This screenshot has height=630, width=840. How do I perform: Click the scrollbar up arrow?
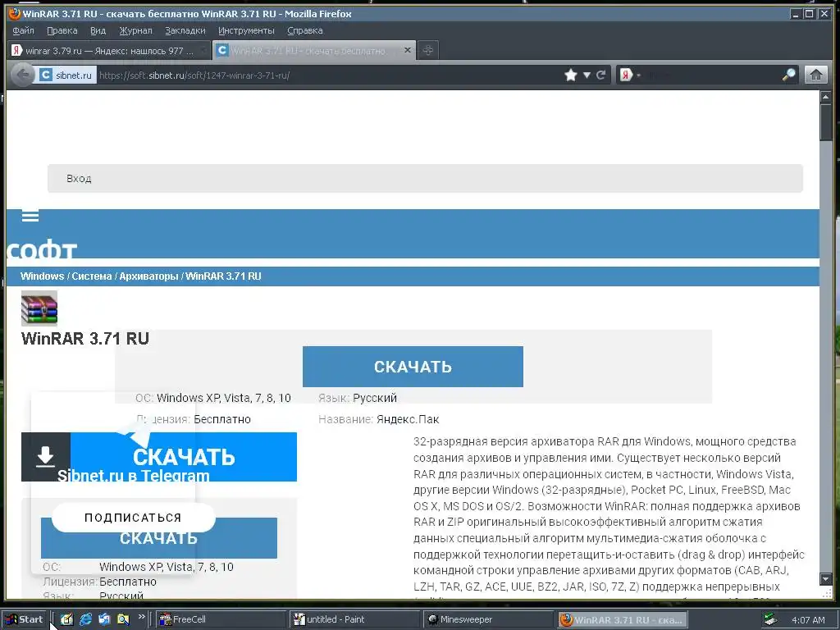[x=825, y=97]
